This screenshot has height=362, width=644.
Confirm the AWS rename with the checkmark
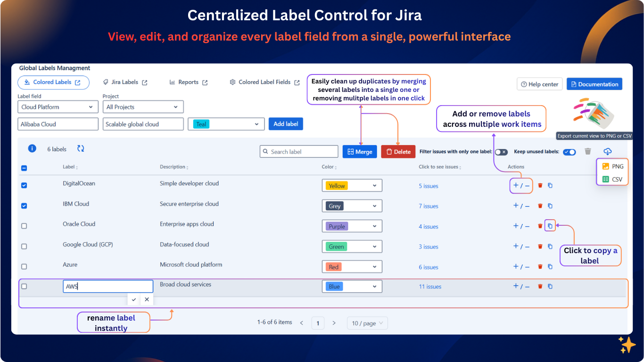pos(133,299)
